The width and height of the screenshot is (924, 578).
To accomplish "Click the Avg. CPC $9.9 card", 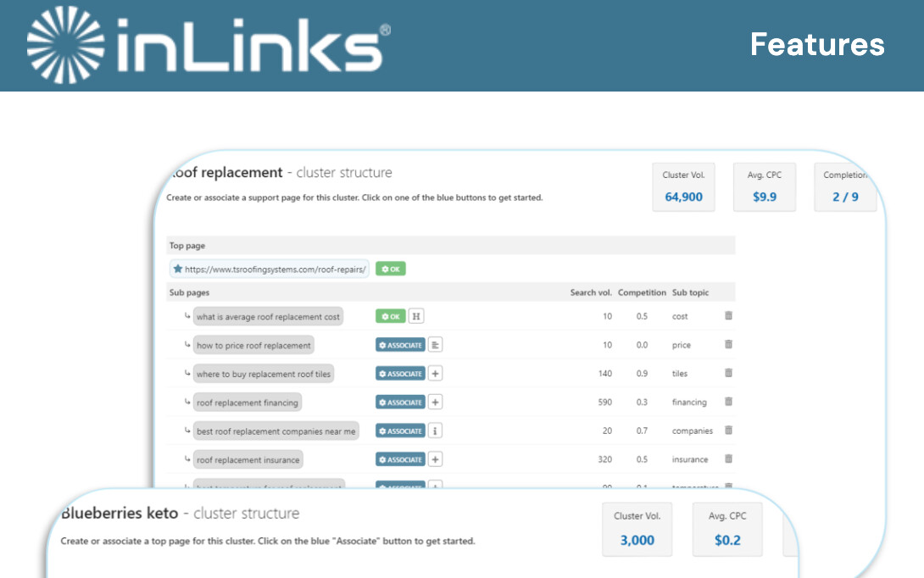I will [765, 187].
